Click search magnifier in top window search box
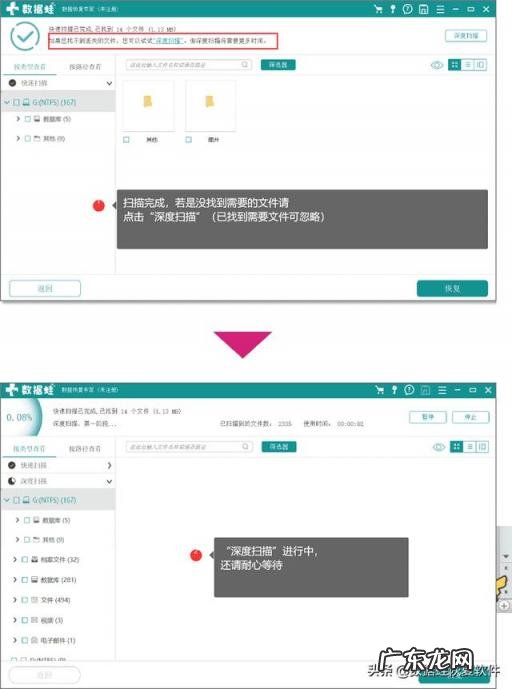 tap(245, 65)
